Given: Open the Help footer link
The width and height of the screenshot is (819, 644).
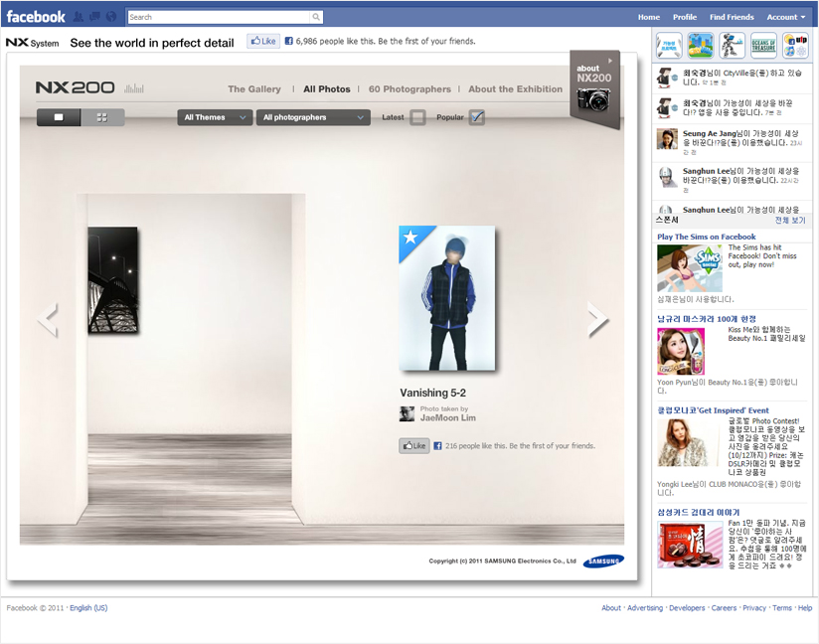Looking at the screenshot, I should (x=805, y=608).
